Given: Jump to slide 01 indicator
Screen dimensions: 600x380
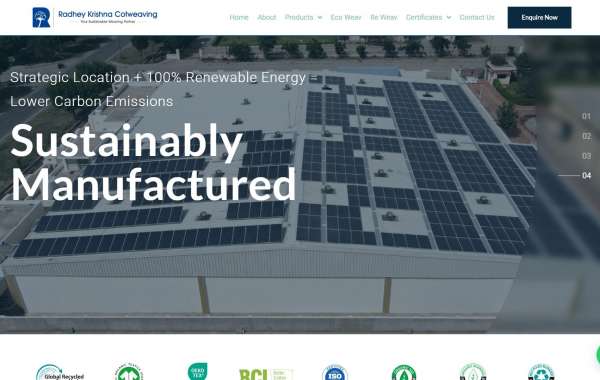Looking at the screenshot, I should (x=586, y=116).
